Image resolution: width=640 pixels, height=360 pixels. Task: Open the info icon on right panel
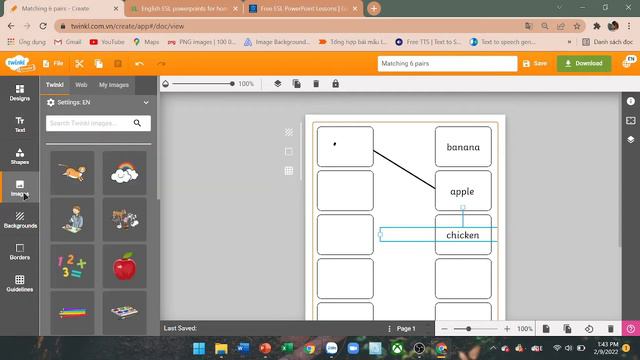(x=631, y=101)
